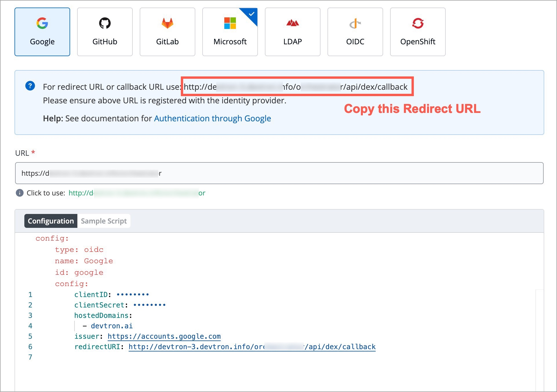The width and height of the screenshot is (557, 392).
Task: Select the OIDC provider icon
Action: point(355,24)
